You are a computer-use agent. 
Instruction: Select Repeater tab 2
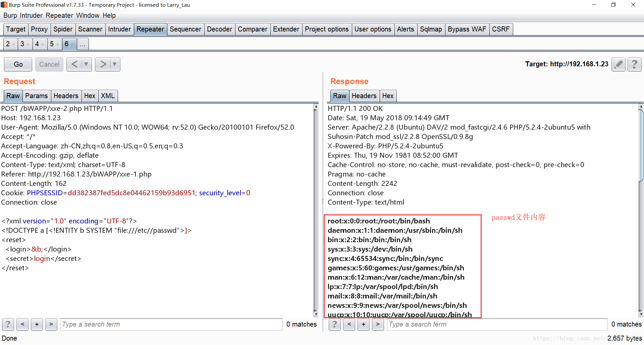tap(8, 44)
